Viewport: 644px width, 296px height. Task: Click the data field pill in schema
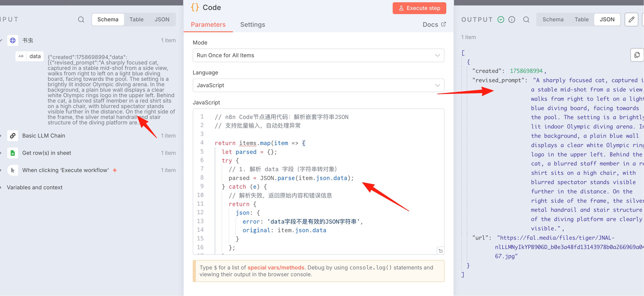point(30,56)
